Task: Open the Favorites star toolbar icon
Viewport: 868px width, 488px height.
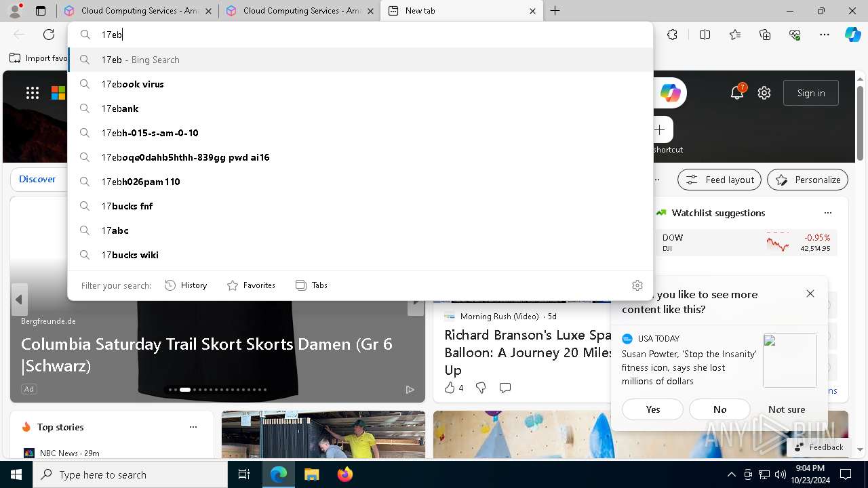Action: [735, 35]
